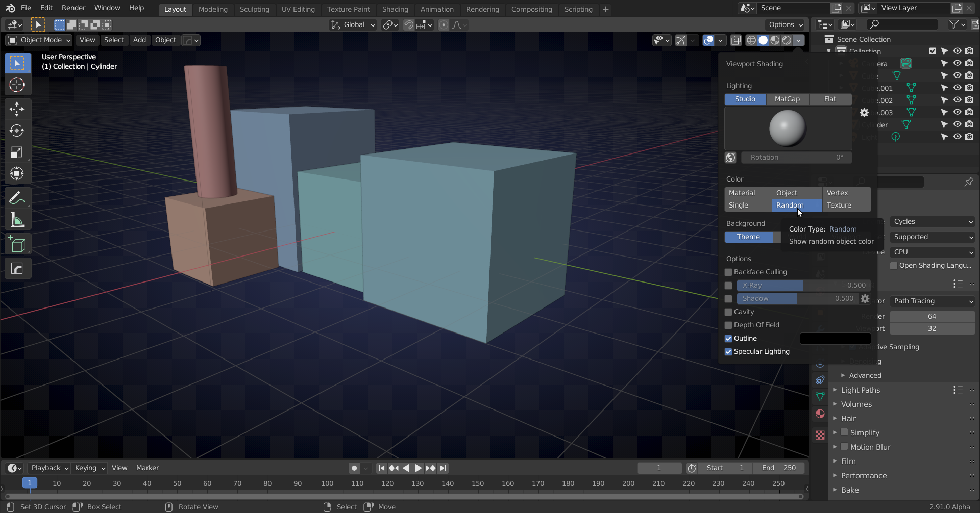Open studio light preferences gear
The width and height of the screenshot is (980, 513).
pyautogui.click(x=864, y=113)
